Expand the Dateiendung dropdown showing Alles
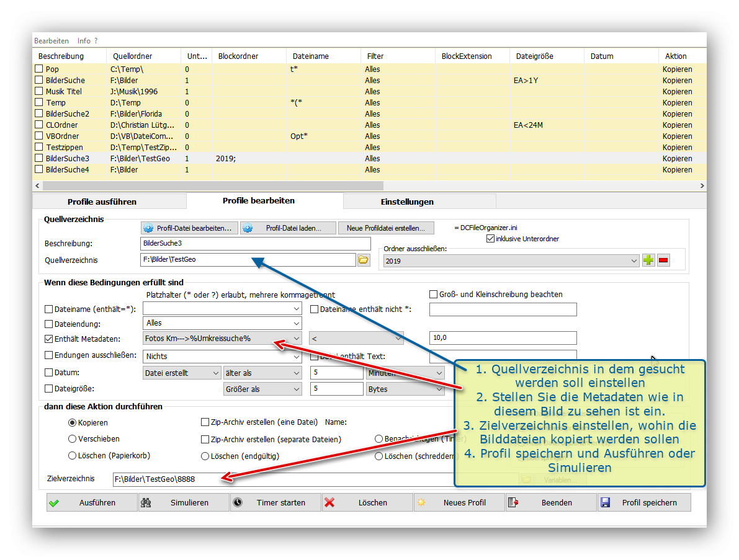 coord(296,323)
